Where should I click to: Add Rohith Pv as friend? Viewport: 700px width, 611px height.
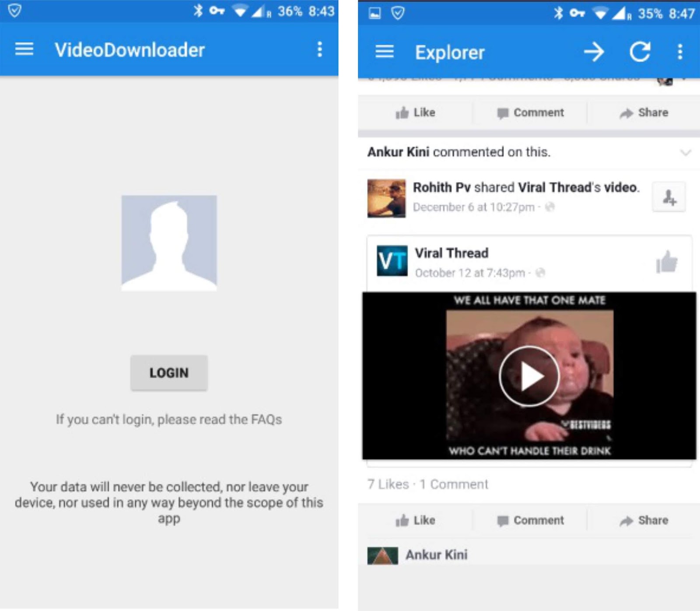click(x=669, y=197)
